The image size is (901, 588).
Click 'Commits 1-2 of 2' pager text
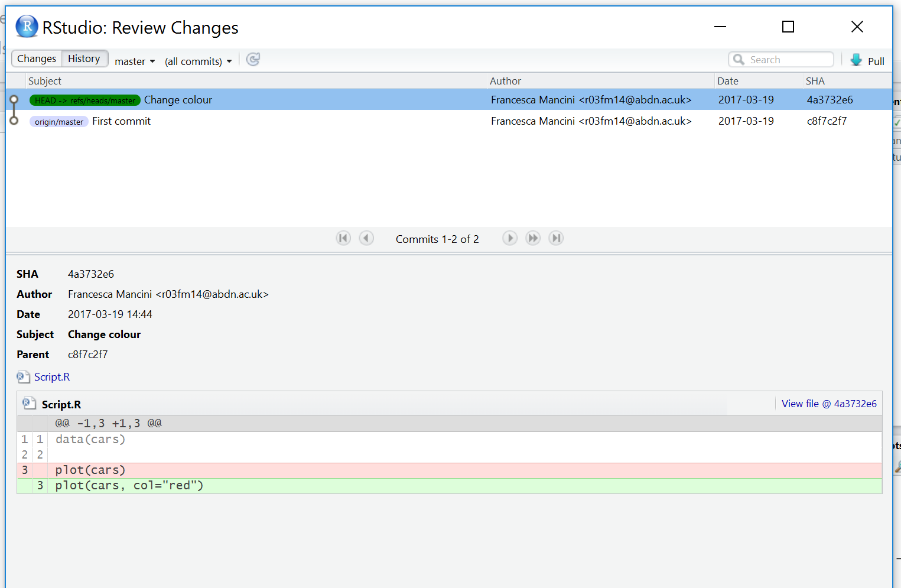[437, 239]
